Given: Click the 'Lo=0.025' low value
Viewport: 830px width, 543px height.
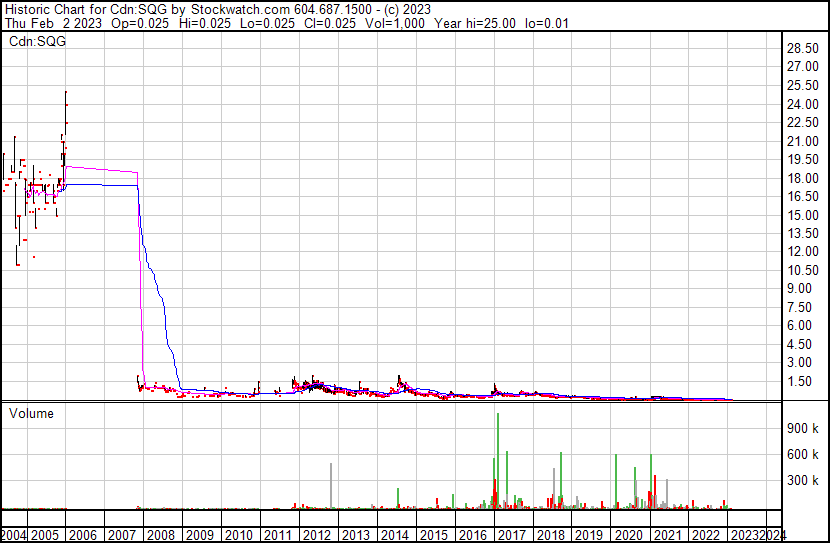Looking at the screenshot, I should 267,23.
